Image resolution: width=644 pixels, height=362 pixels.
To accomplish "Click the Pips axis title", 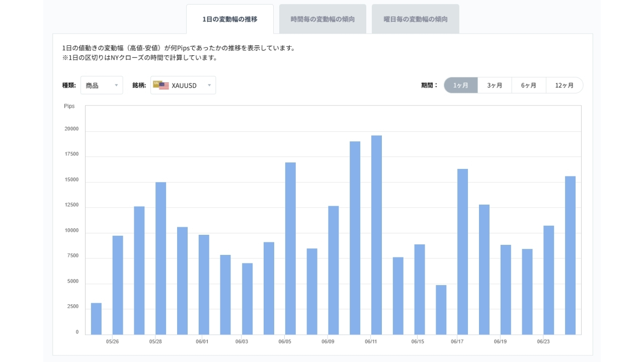I will pos(69,106).
